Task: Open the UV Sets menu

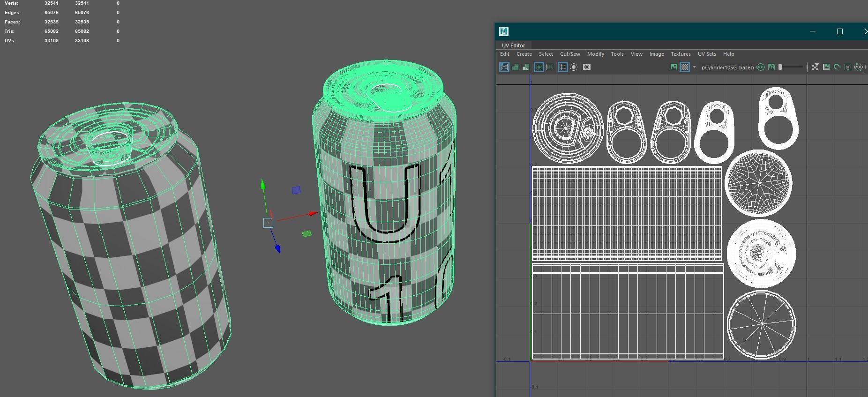Action: pyautogui.click(x=707, y=54)
